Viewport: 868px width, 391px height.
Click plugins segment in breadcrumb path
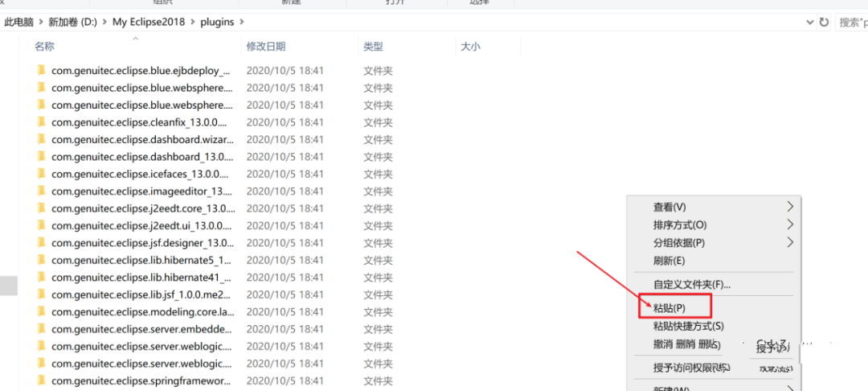point(218,23)
